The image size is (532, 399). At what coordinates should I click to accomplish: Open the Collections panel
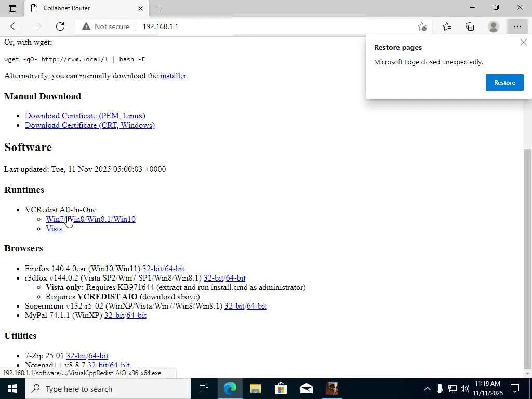tap(470, 26)
